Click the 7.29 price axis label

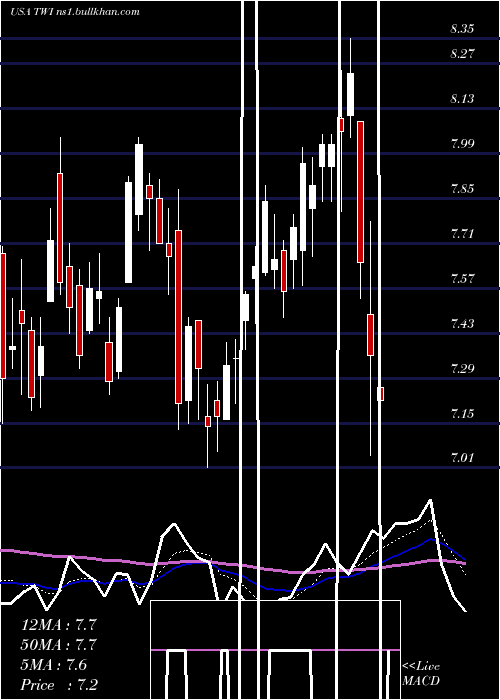click(462, 369)
